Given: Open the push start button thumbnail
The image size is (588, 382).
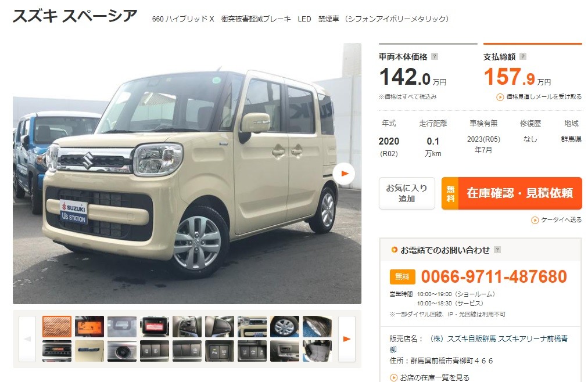Looking at the screenshot, I should click(x=122, y=351).
